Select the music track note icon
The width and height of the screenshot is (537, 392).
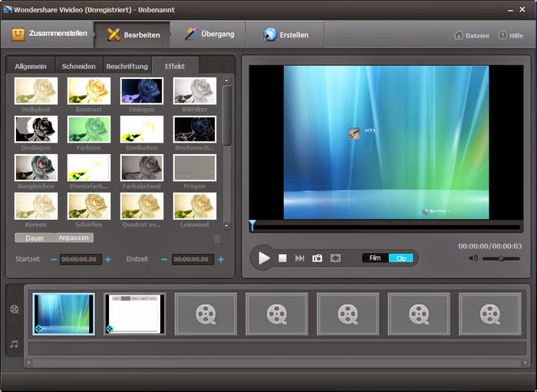point(14,344)
